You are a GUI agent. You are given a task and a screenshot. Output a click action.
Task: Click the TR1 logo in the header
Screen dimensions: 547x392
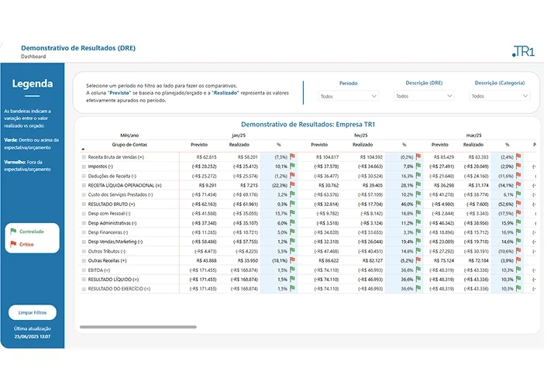[523, 51]
